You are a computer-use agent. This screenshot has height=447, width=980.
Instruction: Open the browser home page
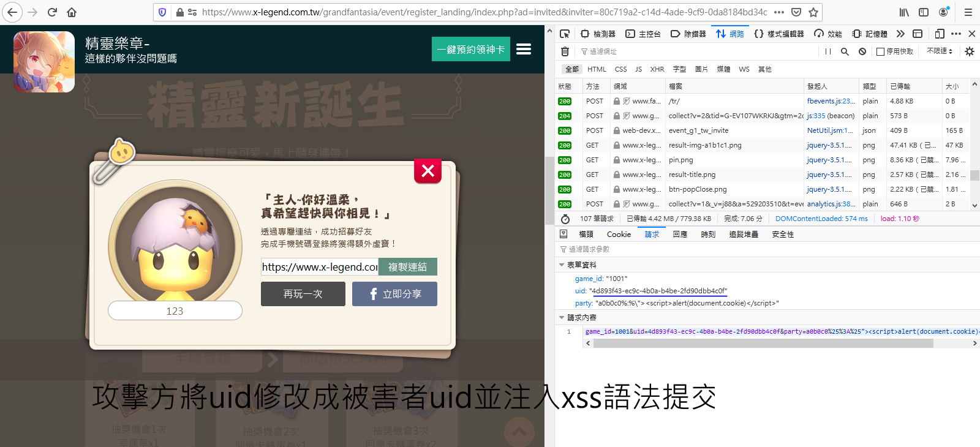tap(72, 12)
